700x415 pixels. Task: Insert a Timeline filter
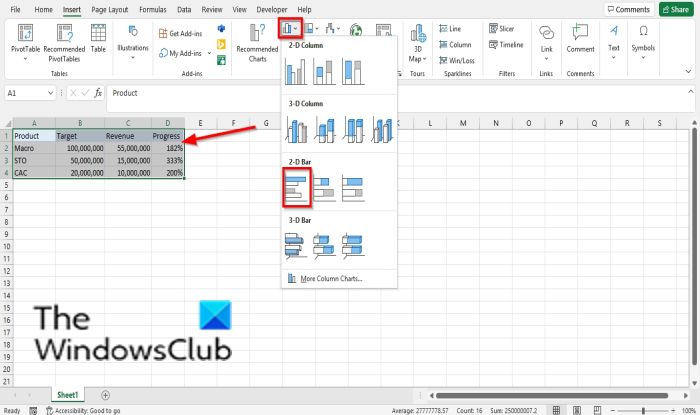pos(506,45)
